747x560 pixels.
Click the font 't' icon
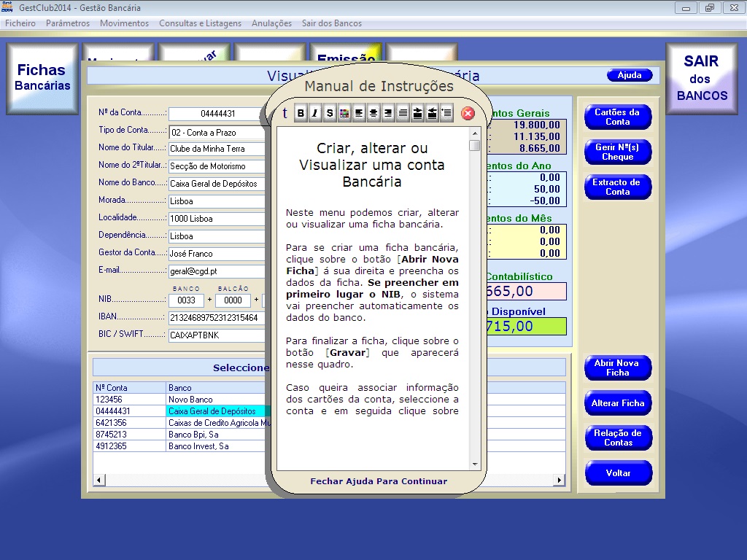pos(285,113)
